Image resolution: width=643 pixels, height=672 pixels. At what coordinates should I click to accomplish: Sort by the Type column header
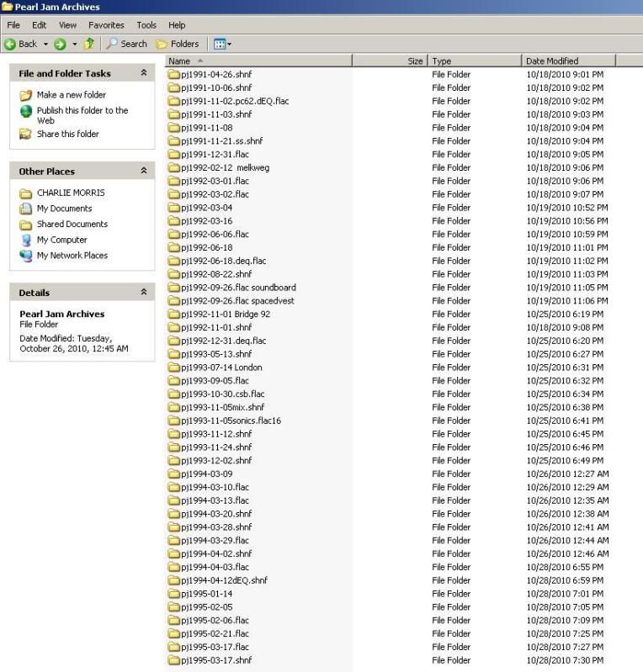(475, 61)
